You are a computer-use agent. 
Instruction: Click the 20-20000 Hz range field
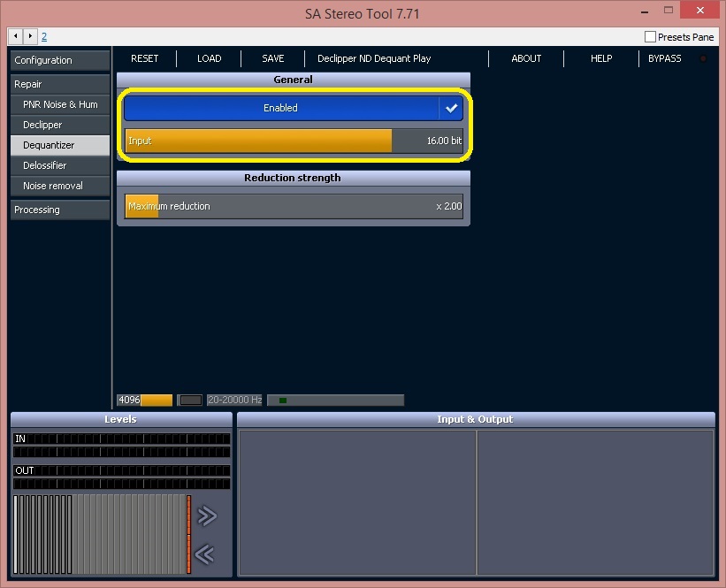234,400
